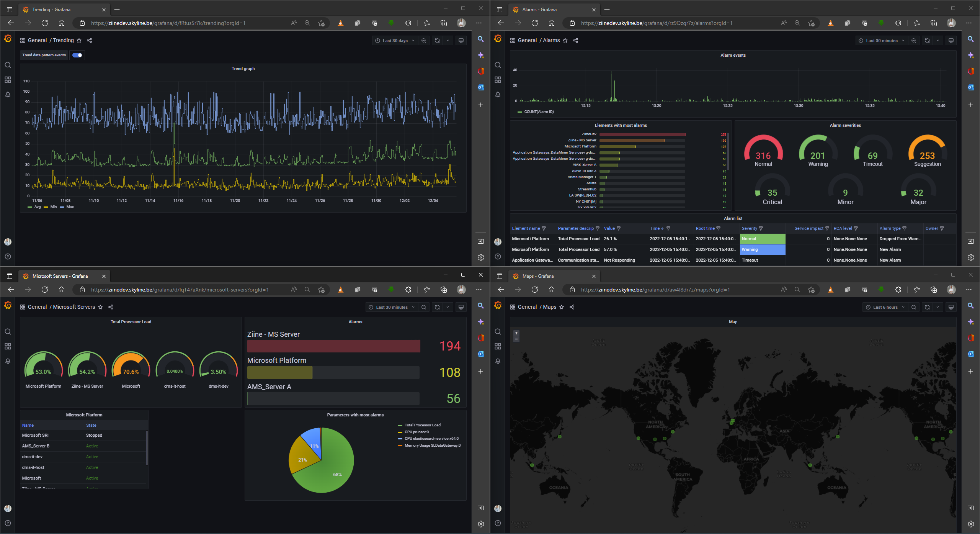This screenshot has height=534, width=980.
Task: Open new tab in Trending browser window
Action: point(117,10)
